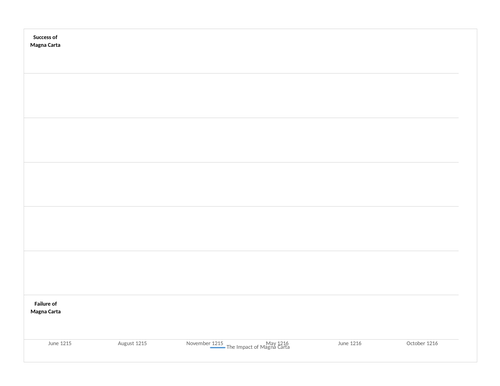The image size is (500, 386).
Task: Click the x-axis baseline above the date labels
Action: point(241,339)
